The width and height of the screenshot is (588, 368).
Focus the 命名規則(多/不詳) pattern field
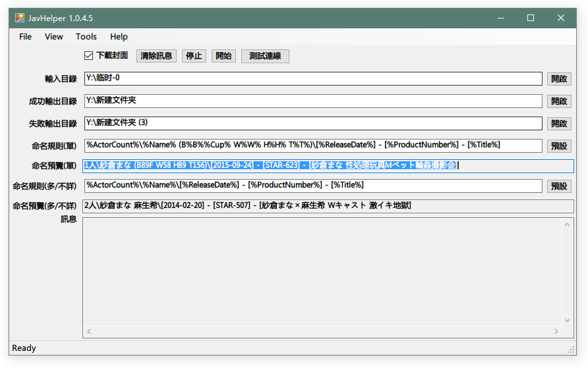pos(313,186)
